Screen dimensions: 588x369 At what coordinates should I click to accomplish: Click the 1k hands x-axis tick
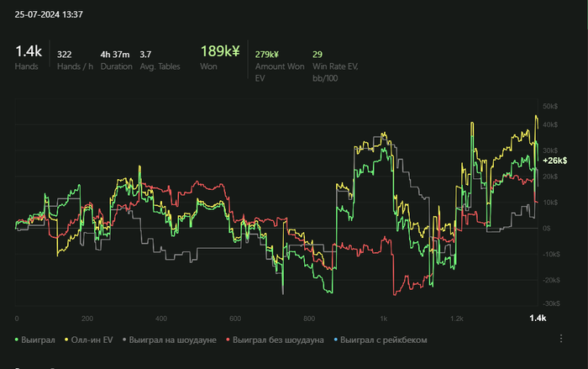coord(383,319)
